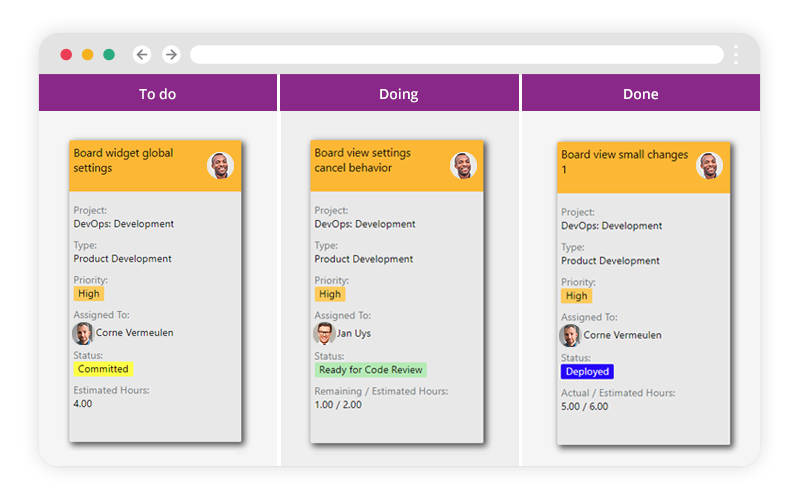Click the browser forward arrow

(x=171, y=54)
